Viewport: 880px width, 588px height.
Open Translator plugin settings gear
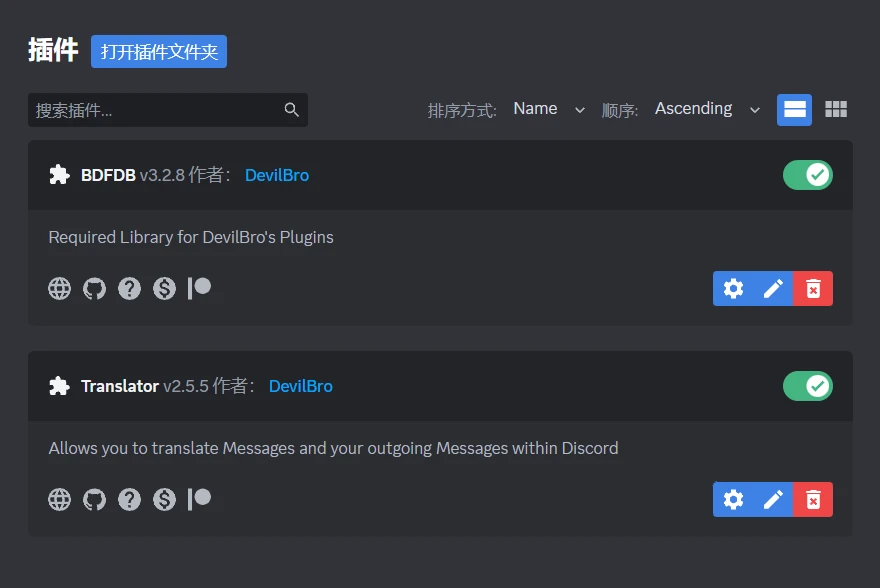pos(733,499)
